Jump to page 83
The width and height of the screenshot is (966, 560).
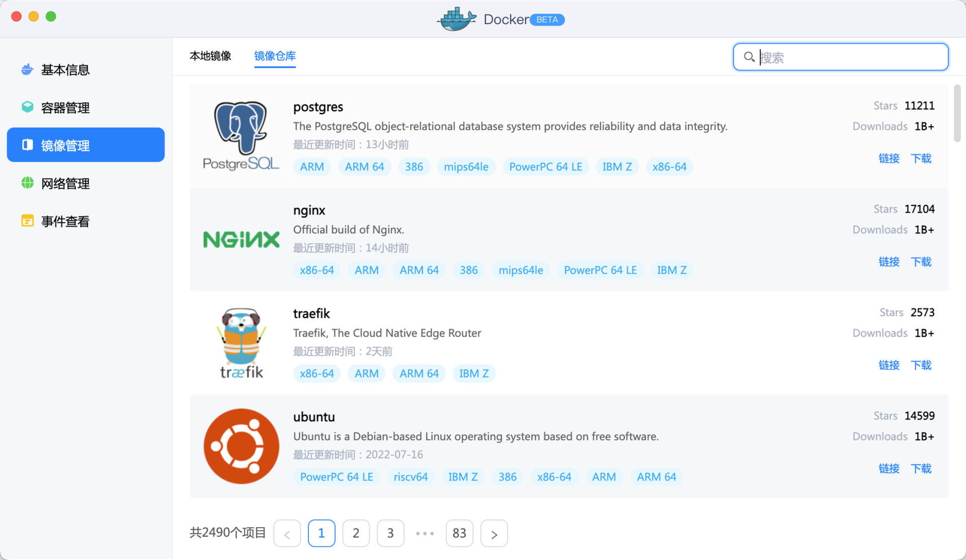click(459, 533)
